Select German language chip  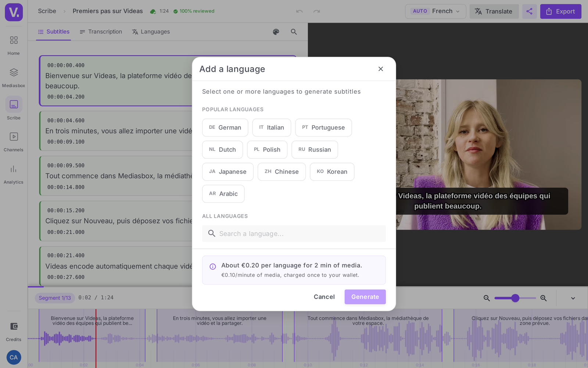[225, 128]
